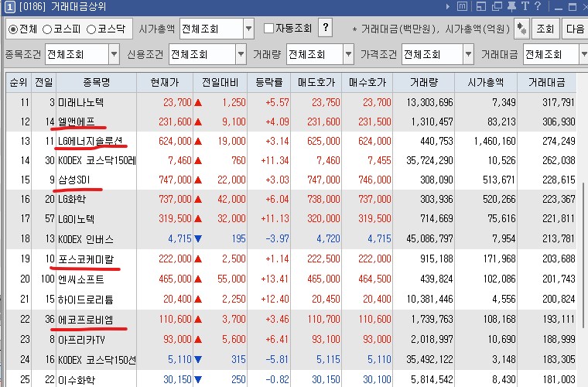Select stock row 엔씨소프트
The height and width of the screenshot is (387, 588).
(x=291, y=279)
